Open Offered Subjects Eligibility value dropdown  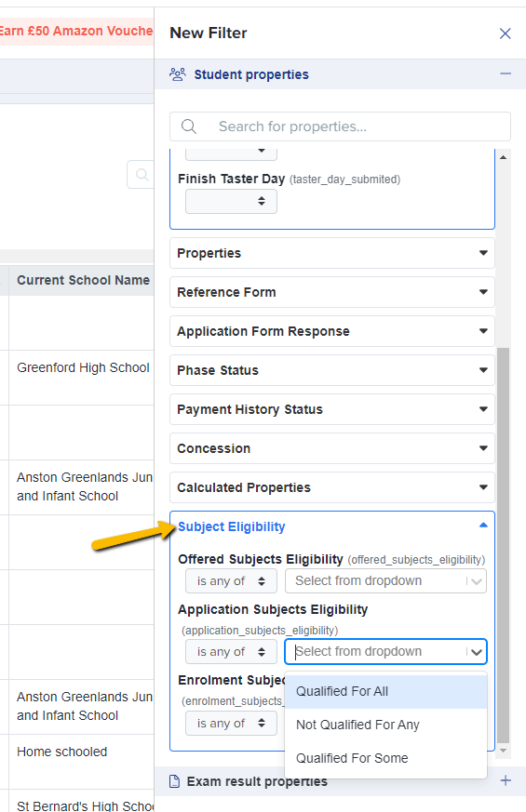coord(385,581)
